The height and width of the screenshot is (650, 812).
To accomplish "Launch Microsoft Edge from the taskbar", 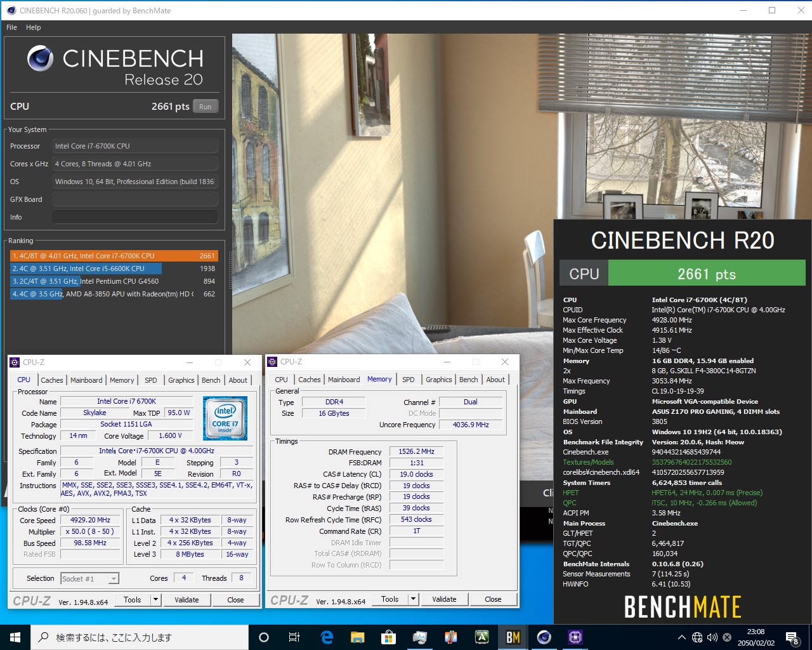I will (x=327, y=637).
